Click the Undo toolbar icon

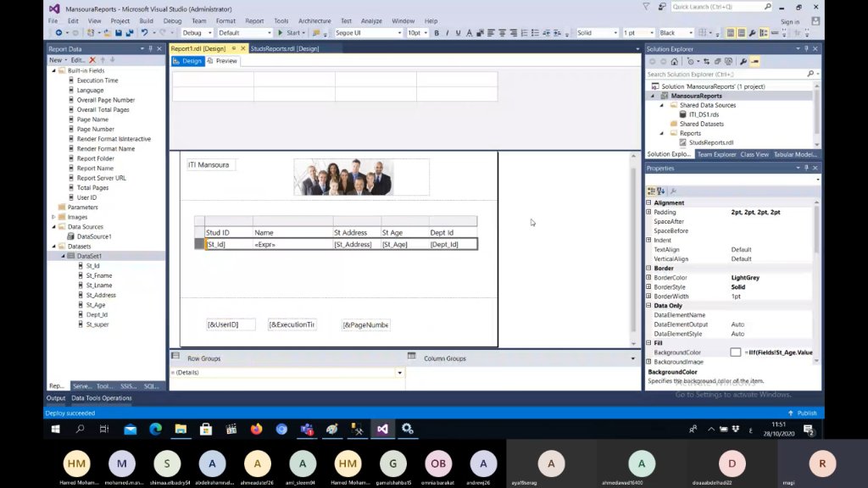[144, 33]
